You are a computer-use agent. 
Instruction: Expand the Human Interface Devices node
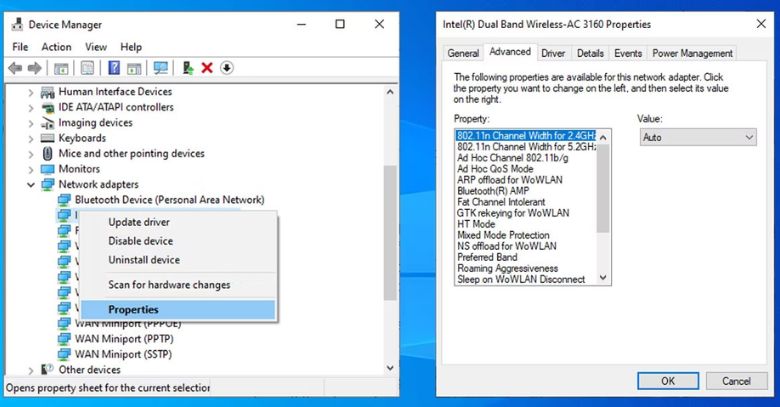[x=31, y=93]
